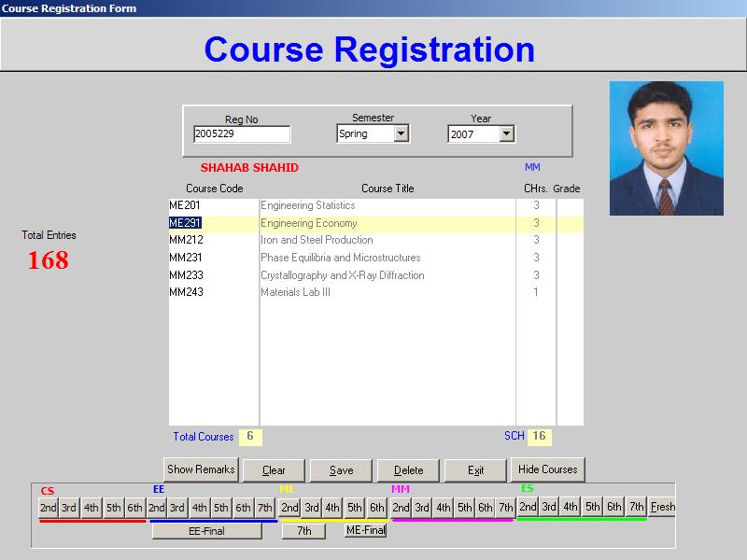Select ES 3rd semester button
This screenshot has height=560, width=747.
click(549, 507)
